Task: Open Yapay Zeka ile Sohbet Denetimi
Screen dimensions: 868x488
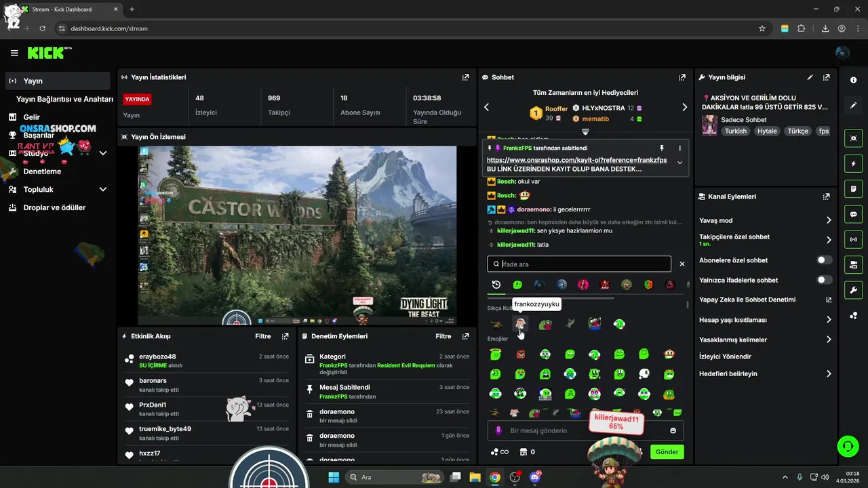Action: (766, 300)
